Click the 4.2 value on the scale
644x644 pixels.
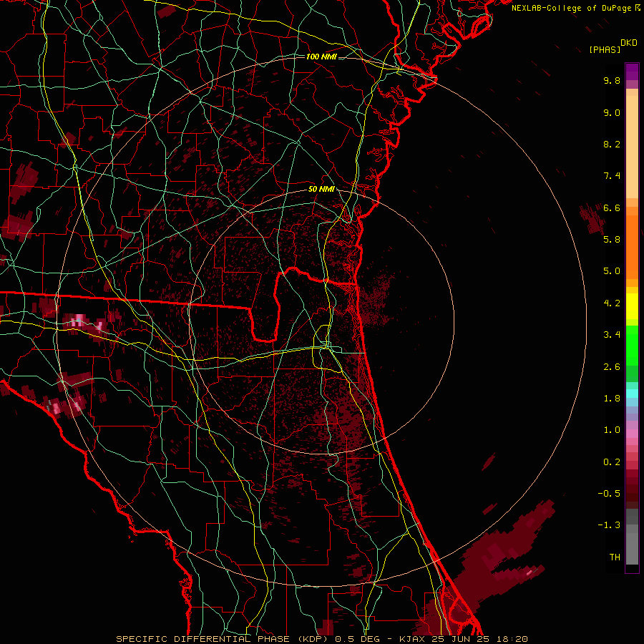point(612,303)
